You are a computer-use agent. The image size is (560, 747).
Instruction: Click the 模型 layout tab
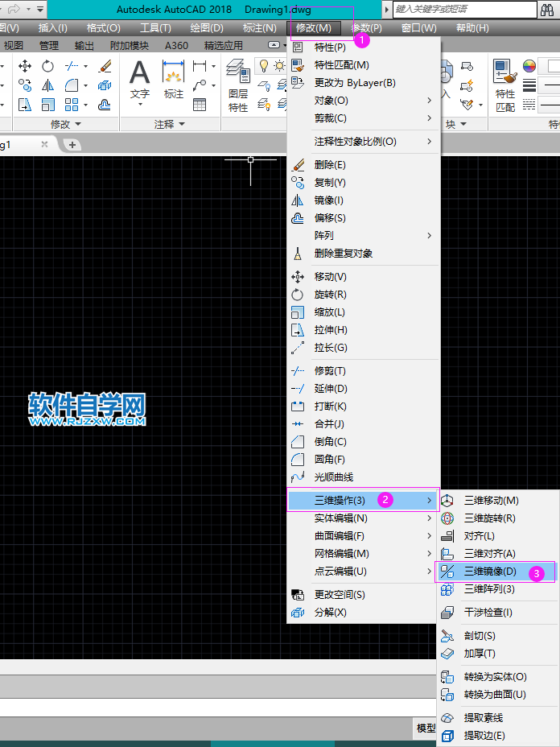point(426,728)
